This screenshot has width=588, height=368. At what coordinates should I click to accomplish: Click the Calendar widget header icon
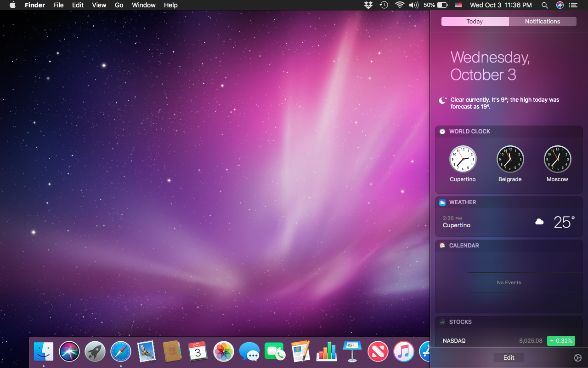[442, 246]
